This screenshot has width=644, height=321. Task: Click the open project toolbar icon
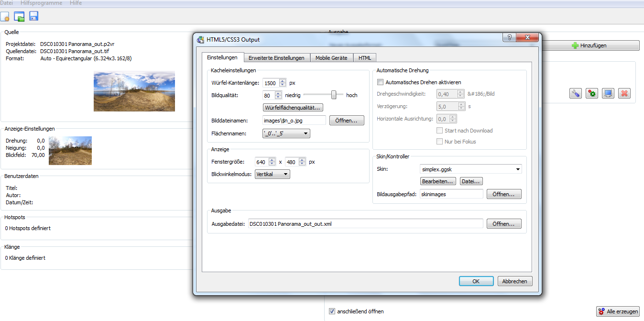19,17
